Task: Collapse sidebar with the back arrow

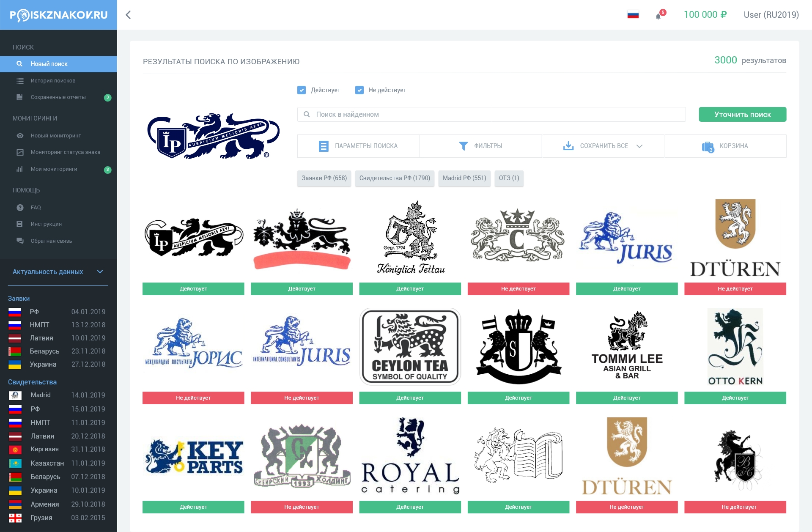Action: pos(128,15)
